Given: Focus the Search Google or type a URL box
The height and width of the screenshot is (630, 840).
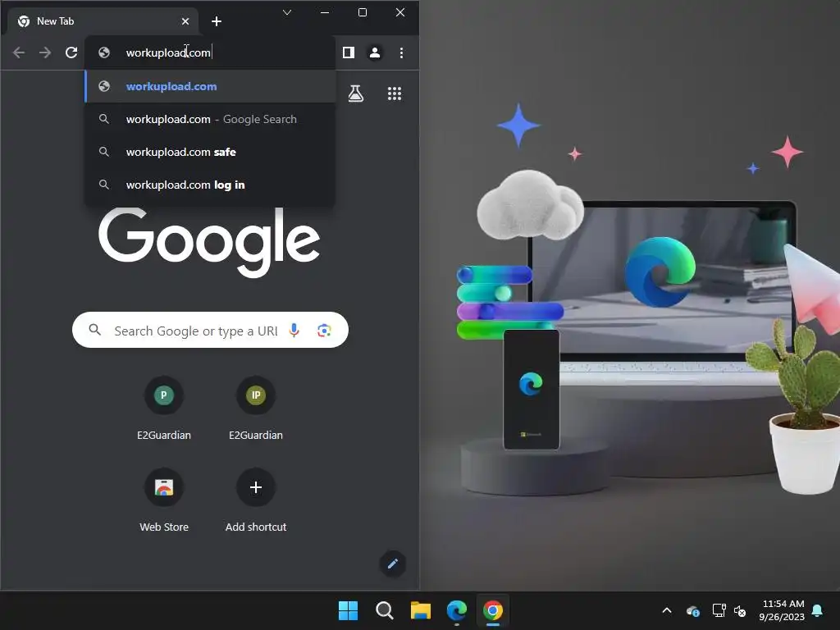Looking at the screenshot, I should tap(210, 330).
